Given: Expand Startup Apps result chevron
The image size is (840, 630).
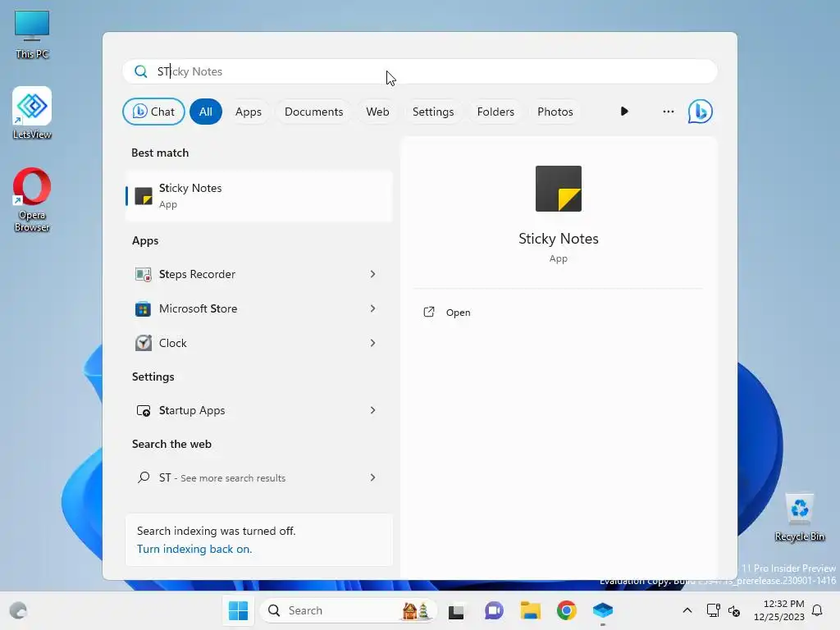Looking at the screenshot, I should pos(373,410).
